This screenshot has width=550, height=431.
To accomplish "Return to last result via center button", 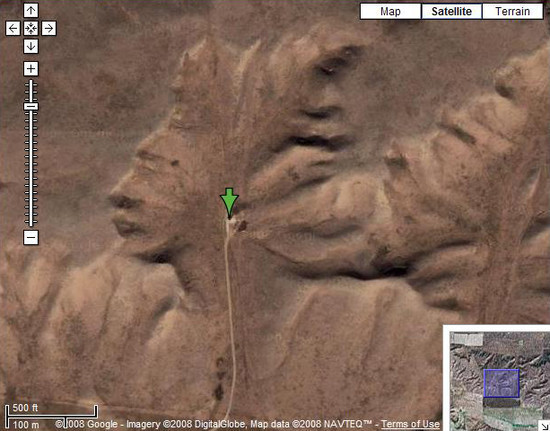I will (31, 28).
